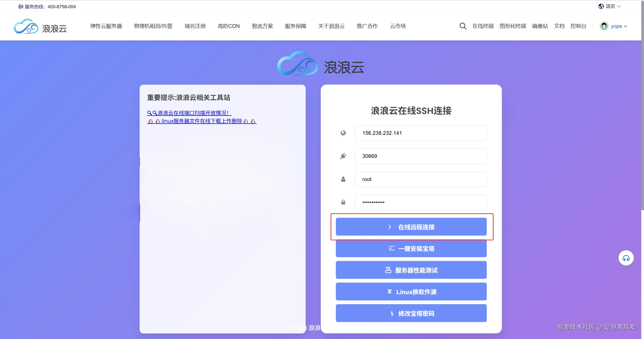
Task: Click the globe icon beside the IP field
Action: 343,133
